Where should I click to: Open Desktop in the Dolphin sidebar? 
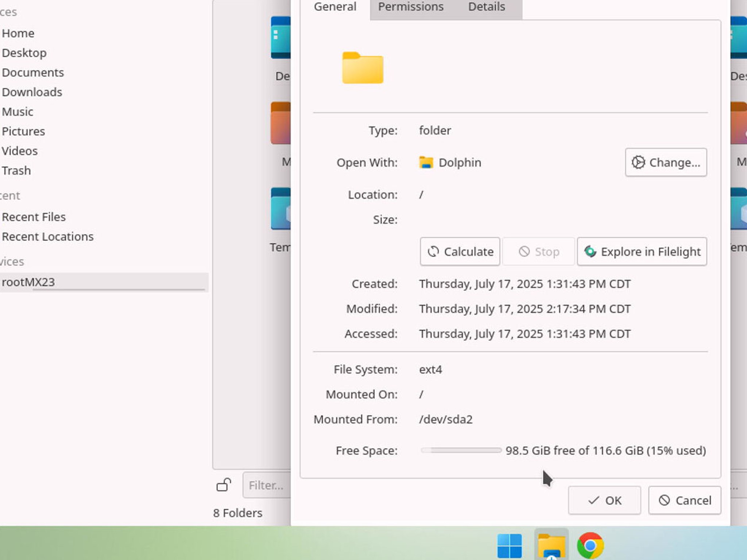point(24,53)
